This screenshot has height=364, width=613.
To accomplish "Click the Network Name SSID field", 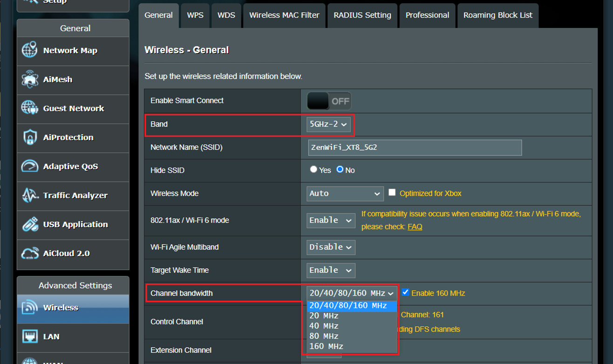I will [415, 148].
